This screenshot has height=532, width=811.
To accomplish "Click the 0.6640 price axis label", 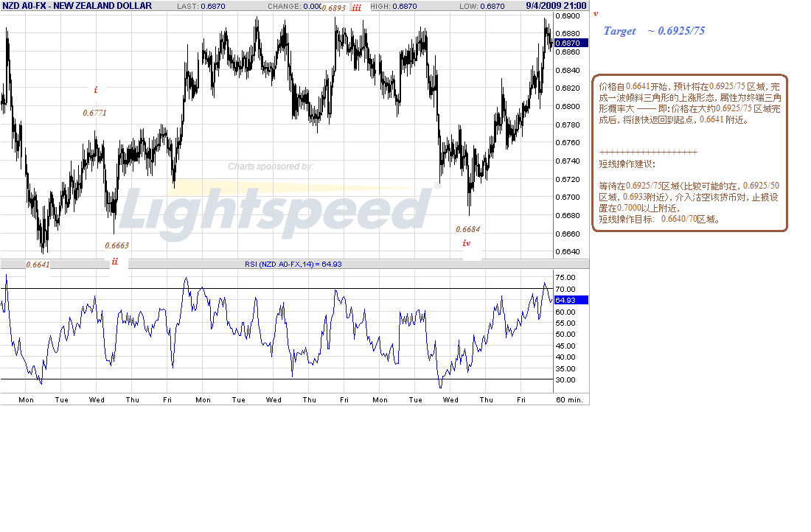I will [568, 252].
